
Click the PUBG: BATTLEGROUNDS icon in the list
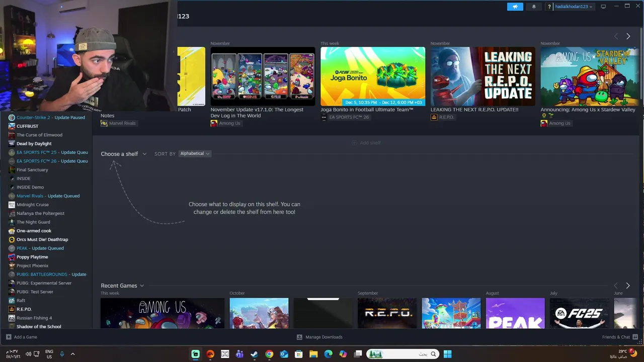click(12, 275)
